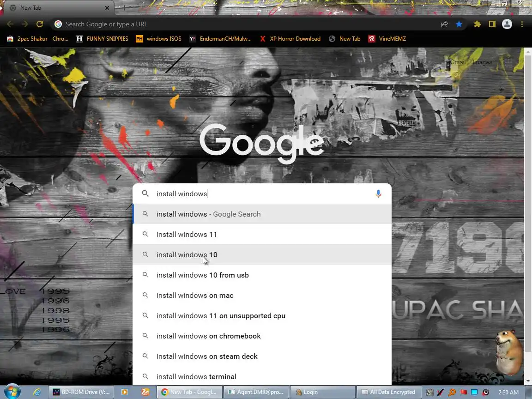Select suggestion install windows 11
Screen dimensions: 532x399
[262, 235]
